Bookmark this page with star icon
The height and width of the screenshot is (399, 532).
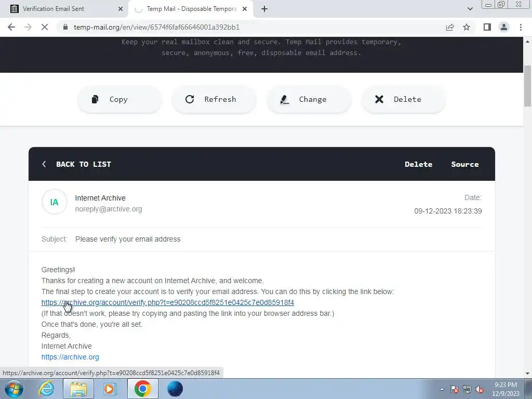(467, 27)
